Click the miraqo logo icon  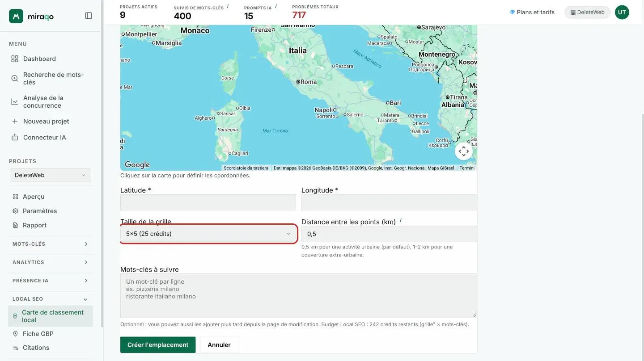tap(16, 16)
